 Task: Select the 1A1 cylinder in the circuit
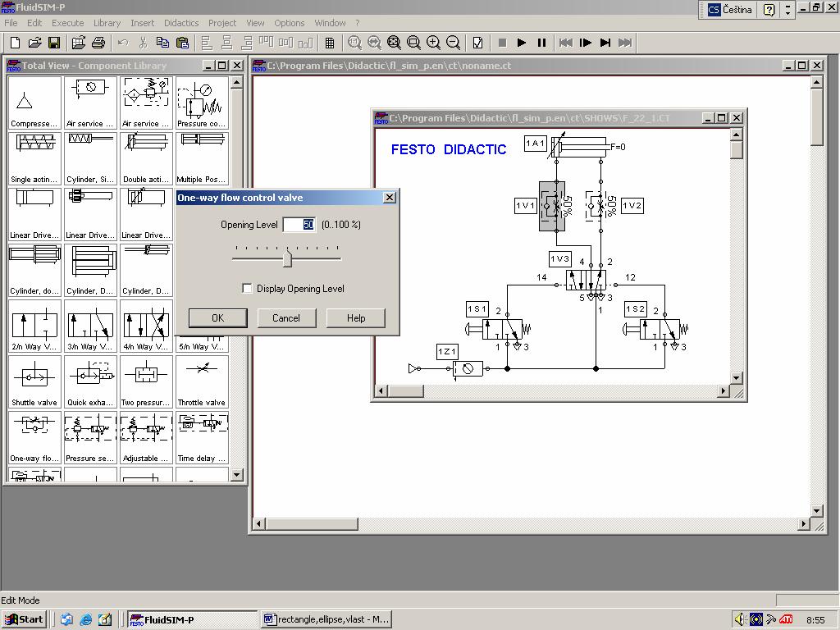[580, 146]
